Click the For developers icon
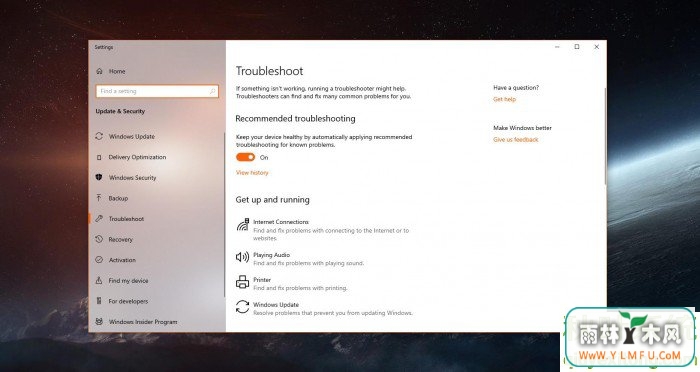 99,301
